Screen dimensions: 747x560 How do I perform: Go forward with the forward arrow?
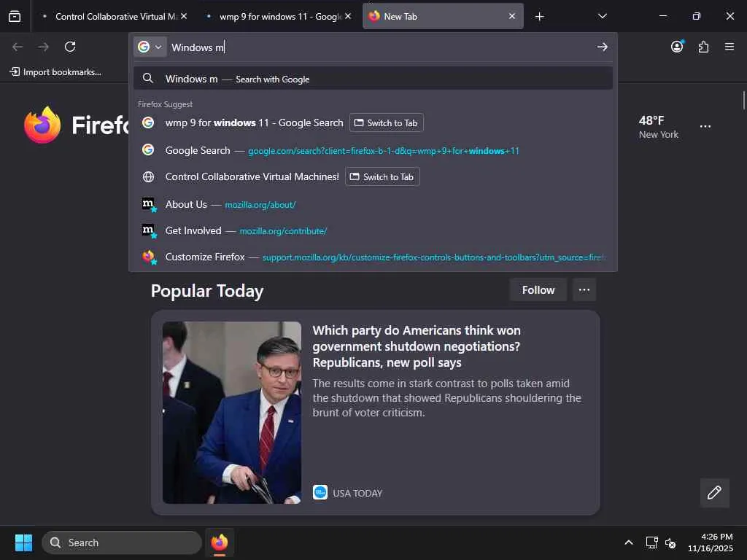tap(43, 47)
